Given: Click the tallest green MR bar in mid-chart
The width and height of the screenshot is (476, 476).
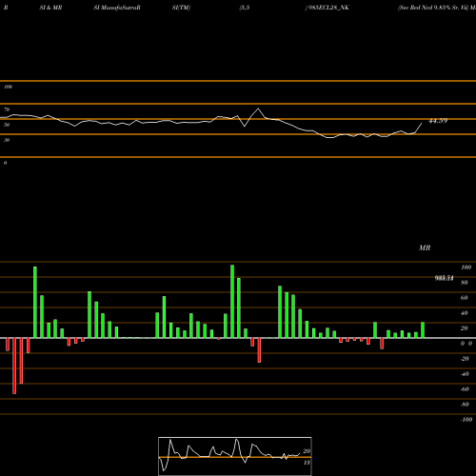Looking at the screenshot, I should (232, 301).
